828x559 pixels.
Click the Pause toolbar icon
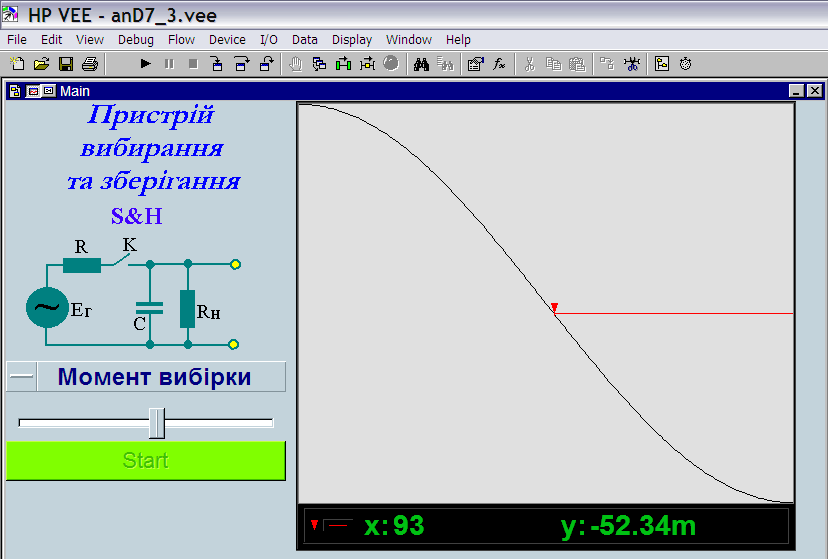point(169,64)
